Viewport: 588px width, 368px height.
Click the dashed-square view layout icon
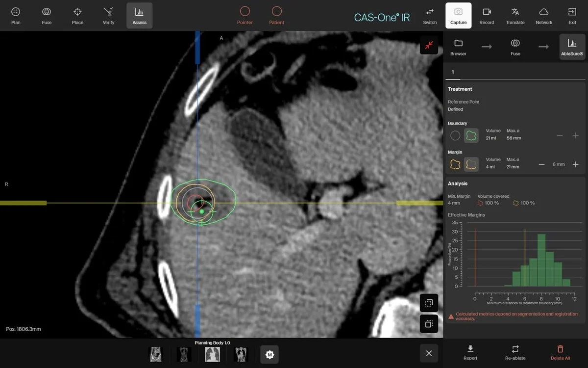(x=429, y=303)
